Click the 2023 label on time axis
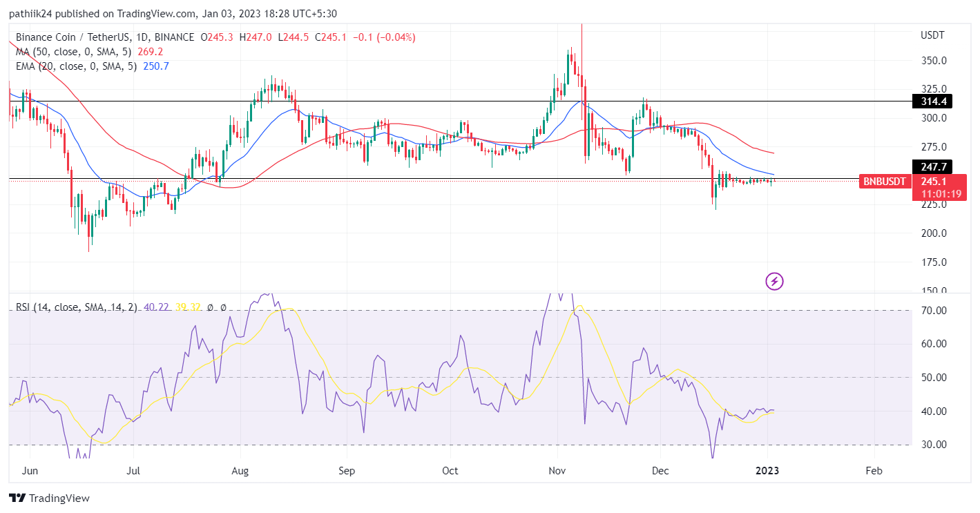Screen dimensions: 980x513 pyautogui.click(x=767, y=471)
